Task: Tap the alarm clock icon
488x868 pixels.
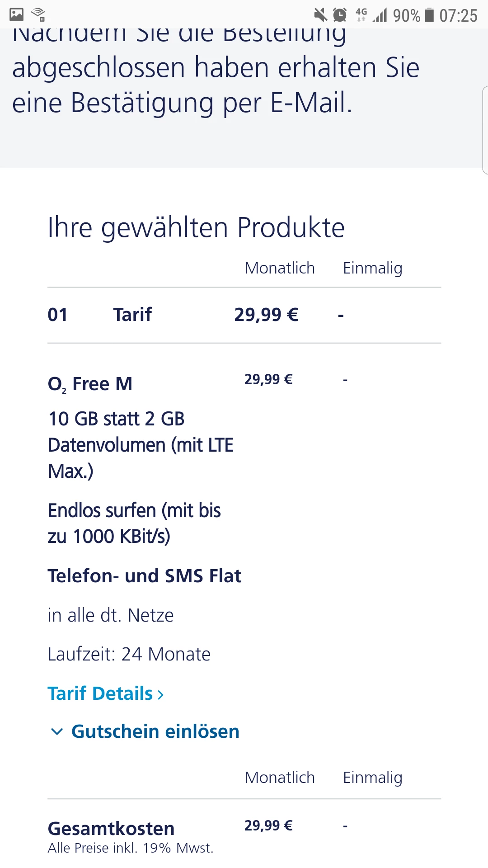Action: (340, 15)
